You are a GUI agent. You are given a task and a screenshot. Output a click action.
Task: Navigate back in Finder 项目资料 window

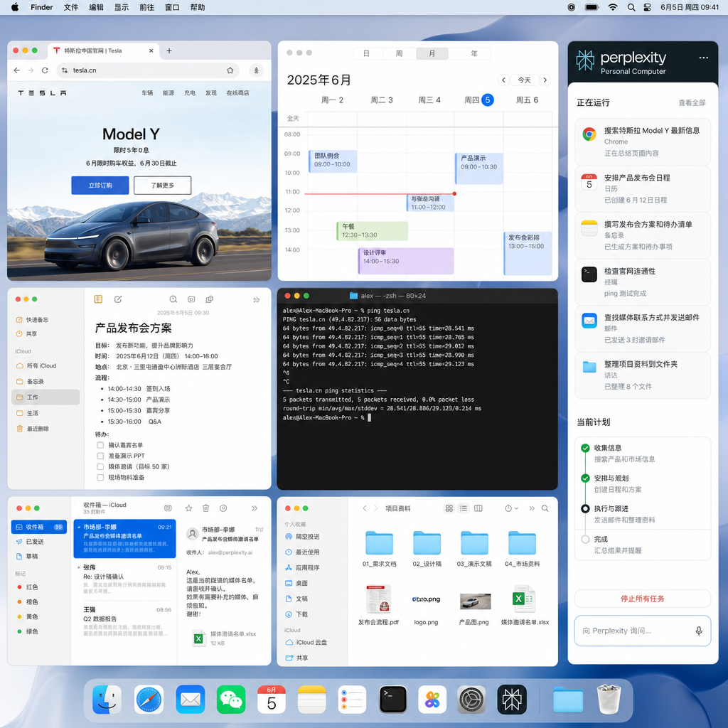pyautogui.click(x=365, y=508)
